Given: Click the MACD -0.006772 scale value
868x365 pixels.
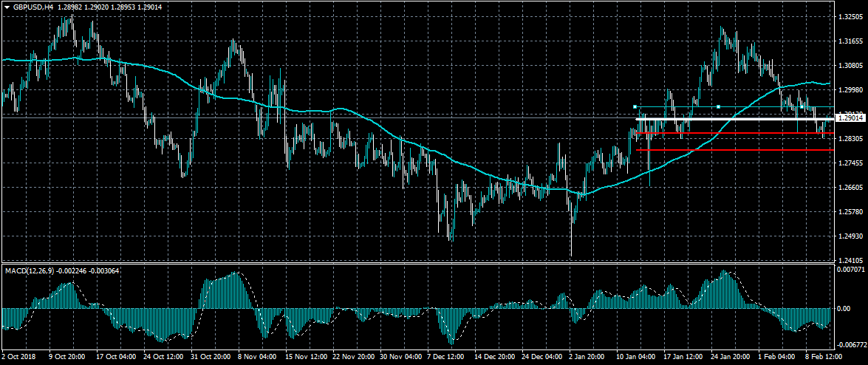Looking at the screenshot, I should (850, 344).
